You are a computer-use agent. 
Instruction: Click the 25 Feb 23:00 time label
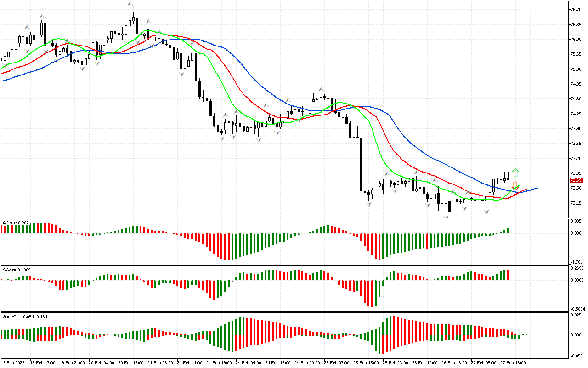pyautogui.click(x=396, y=362)
